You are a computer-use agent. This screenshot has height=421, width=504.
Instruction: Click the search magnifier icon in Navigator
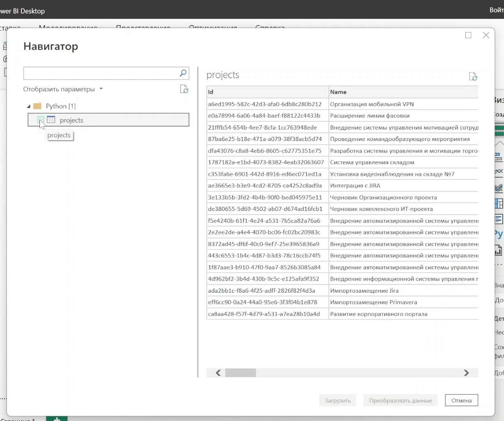183,73
